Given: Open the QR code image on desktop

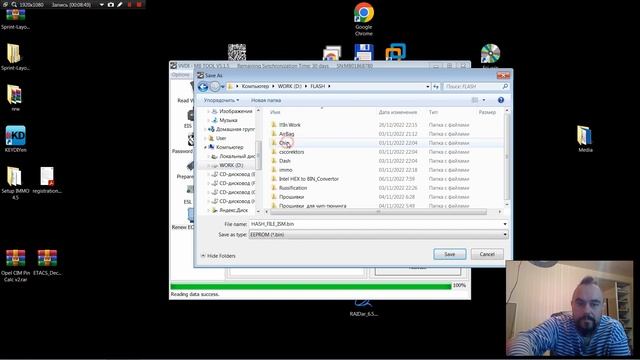Looking at the screenshot, I should click(237, 52).
